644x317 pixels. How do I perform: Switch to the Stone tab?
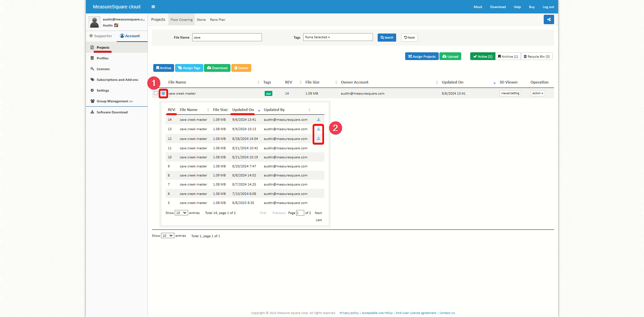(x=201, y=20)
